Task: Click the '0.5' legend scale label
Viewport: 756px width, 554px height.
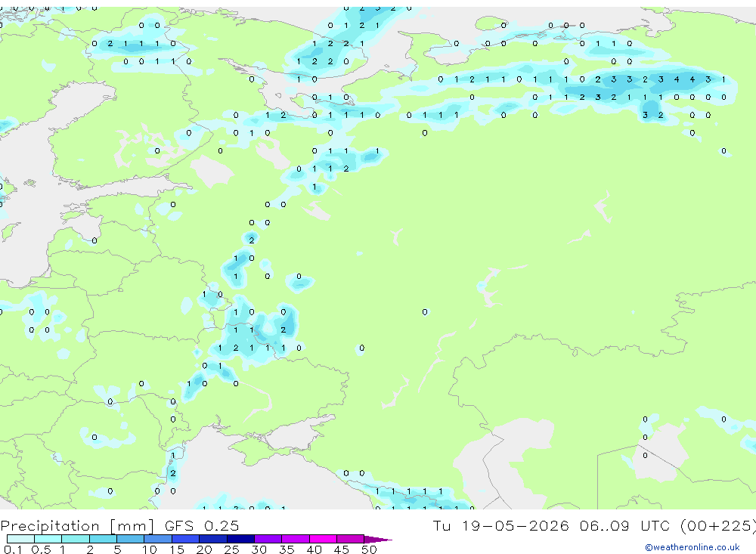Action: pos(41,549)
